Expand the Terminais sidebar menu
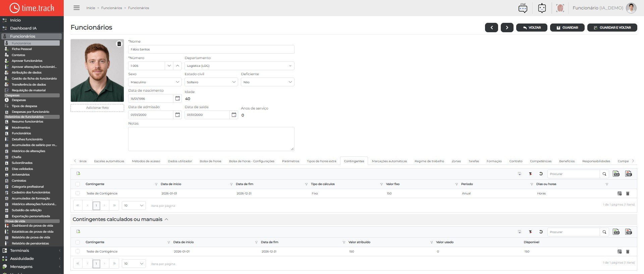Viewport: 644px width, 274px height. 32,250
